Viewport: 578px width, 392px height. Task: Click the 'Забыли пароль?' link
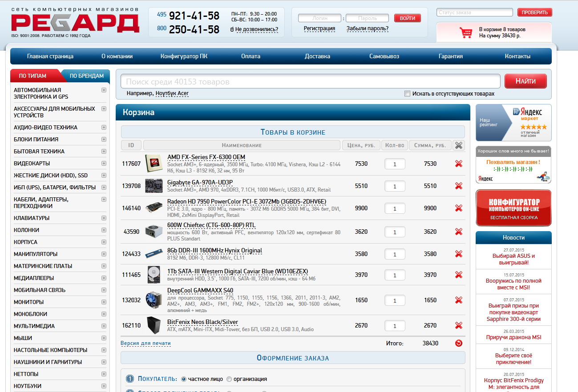pyautogui.click(x=368, y=29)
